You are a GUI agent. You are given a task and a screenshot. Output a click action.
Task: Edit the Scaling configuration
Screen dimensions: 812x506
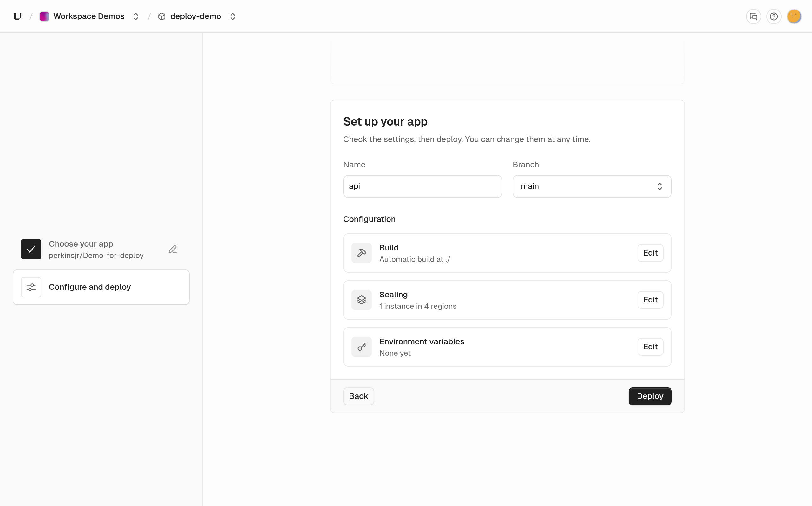tap(650, 300)
